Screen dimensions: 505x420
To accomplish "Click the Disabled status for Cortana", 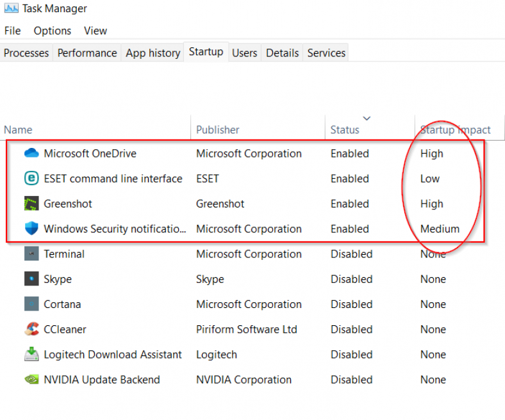I will point(352,304).
